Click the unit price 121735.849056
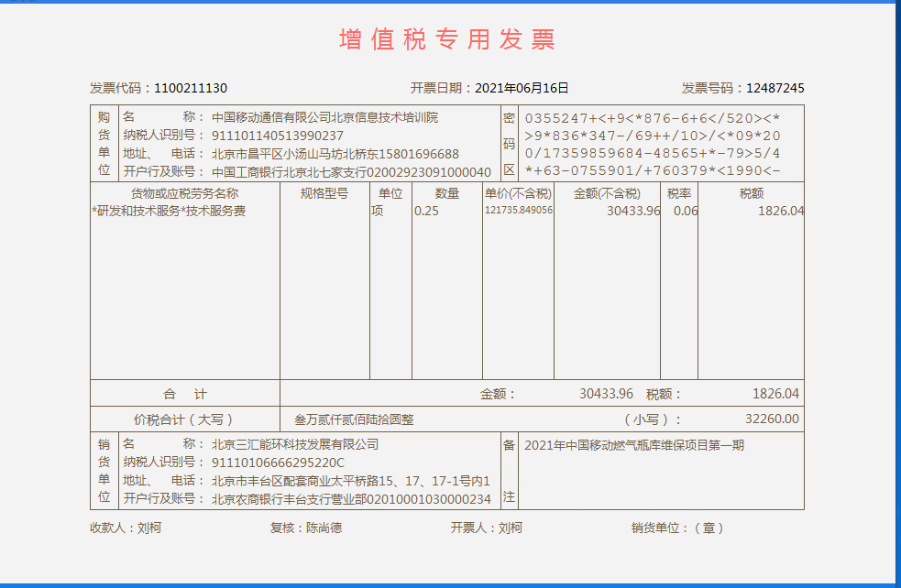The width and height of the screenshot is (901, 588). pyautogui.click(x=518, y=211)
